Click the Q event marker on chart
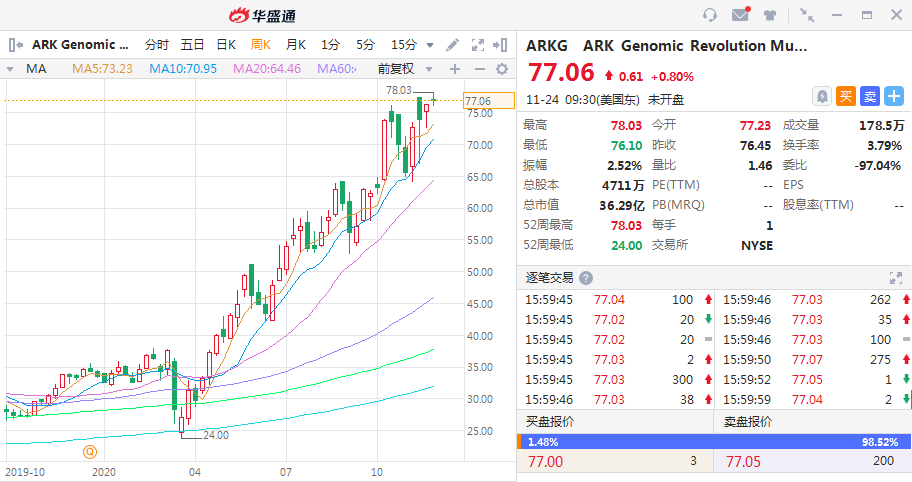Image resolution: width=912 pixels, height=482 pixels. [x=90, y=451]
